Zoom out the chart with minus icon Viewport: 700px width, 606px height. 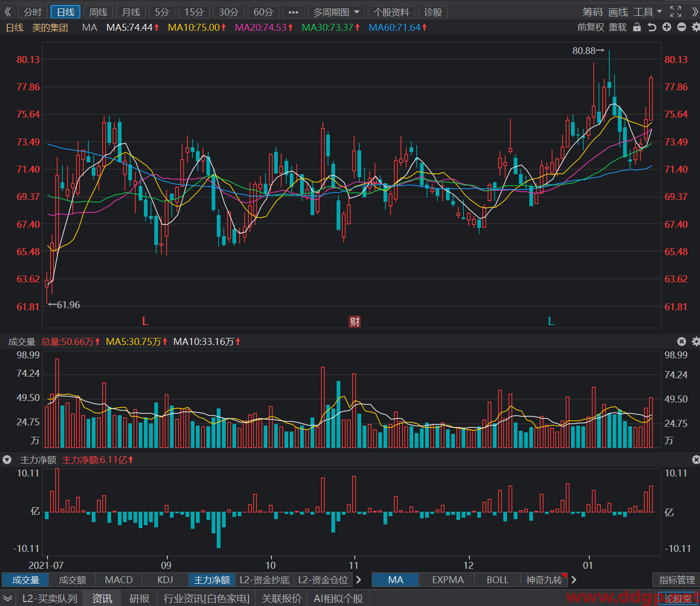682,27
